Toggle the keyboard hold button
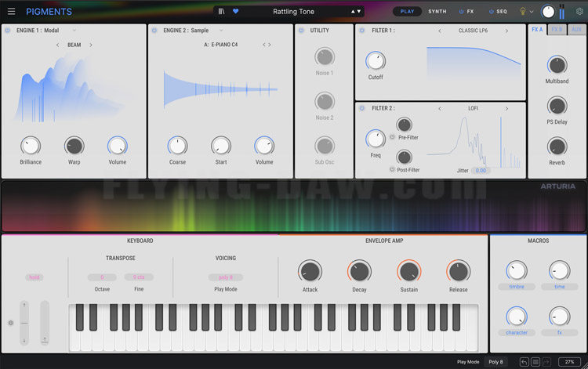This screenshot has height=369, width=588. (34, 277)
